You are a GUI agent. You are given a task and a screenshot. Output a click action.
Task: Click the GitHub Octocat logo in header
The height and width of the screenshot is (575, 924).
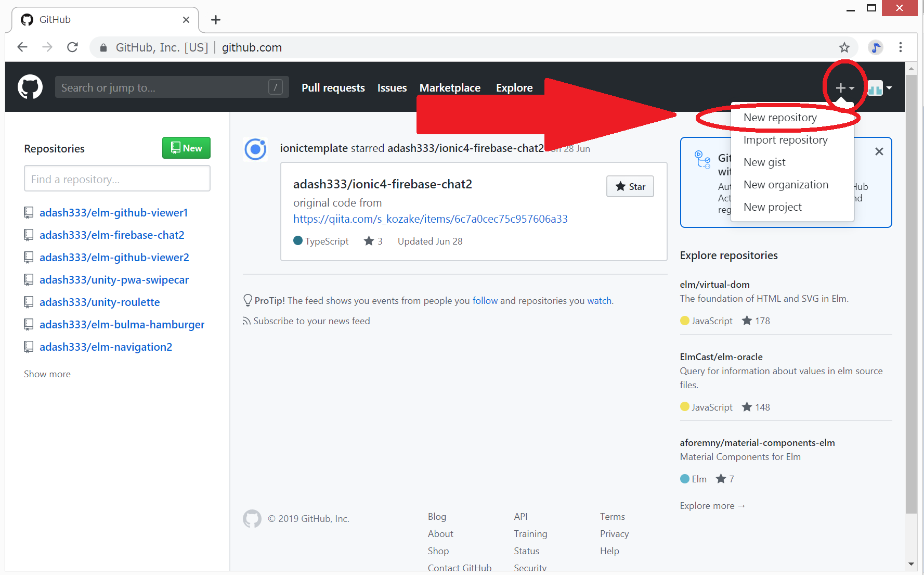coord(30,87)
